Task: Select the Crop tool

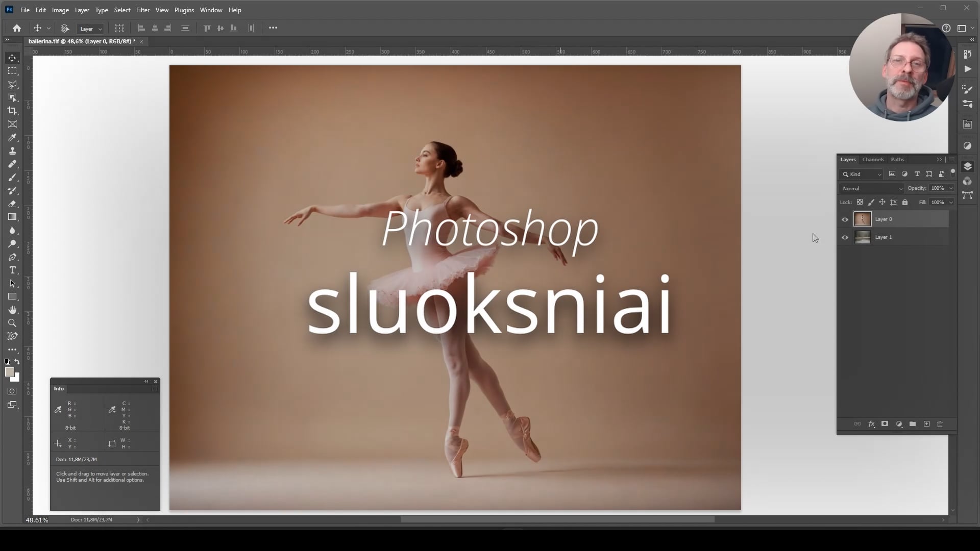Action: [12, 111]
